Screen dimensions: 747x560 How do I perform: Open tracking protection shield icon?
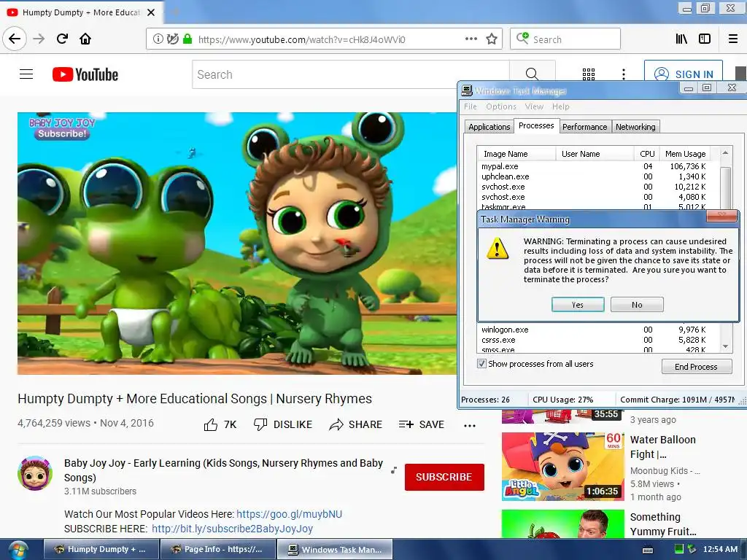(172, 39)
